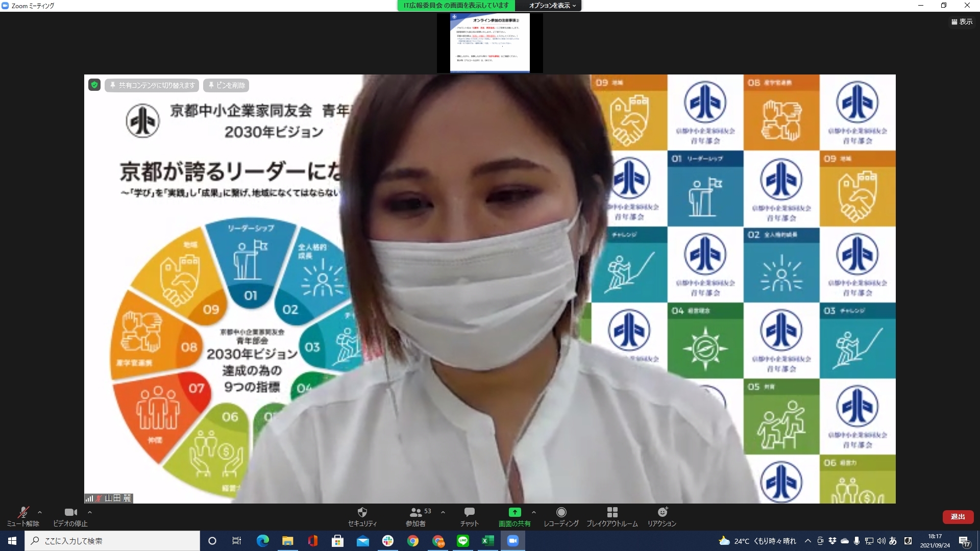Toggle IME input mode あ
The image size is (980, 551).
click(893, 541)
